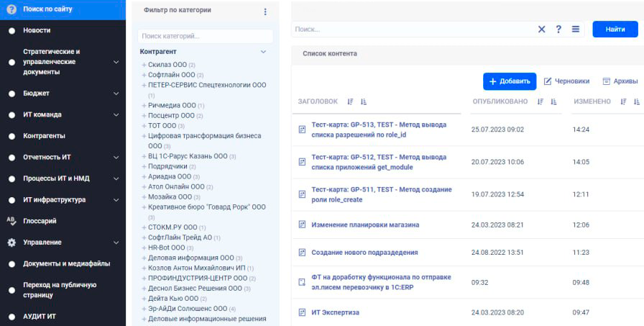
Task: Select category HR-Bot ООО
Action: [166, 248]
